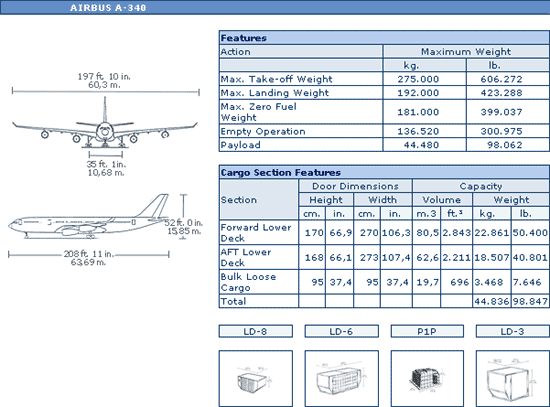Click the 98.062 lb payload value
This screenshot has height=407, width=550.
pos(505,145)
